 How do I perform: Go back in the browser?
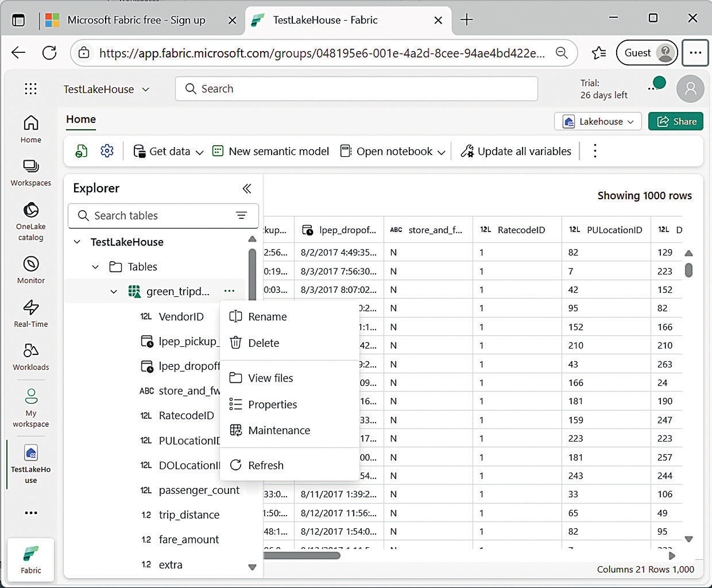[x=19, y=53]
